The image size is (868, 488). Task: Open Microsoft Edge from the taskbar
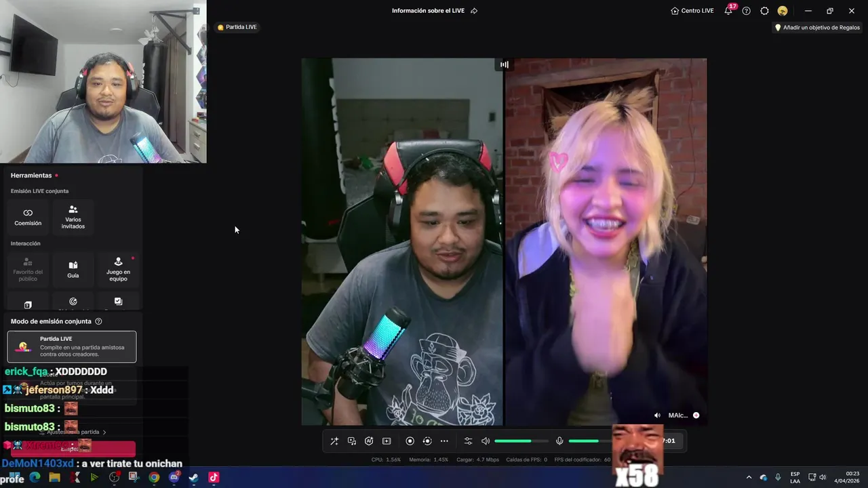35,477
